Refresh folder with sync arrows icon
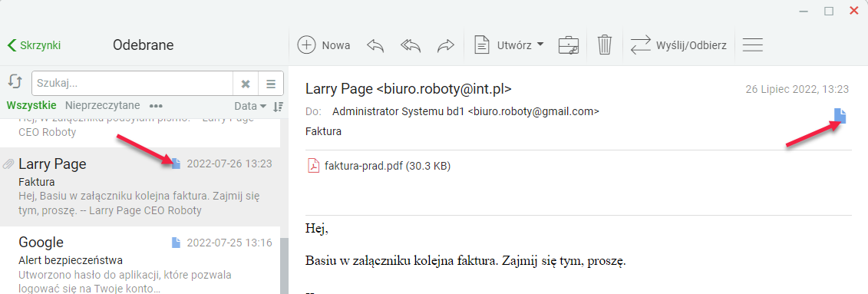 pos(15,82)
